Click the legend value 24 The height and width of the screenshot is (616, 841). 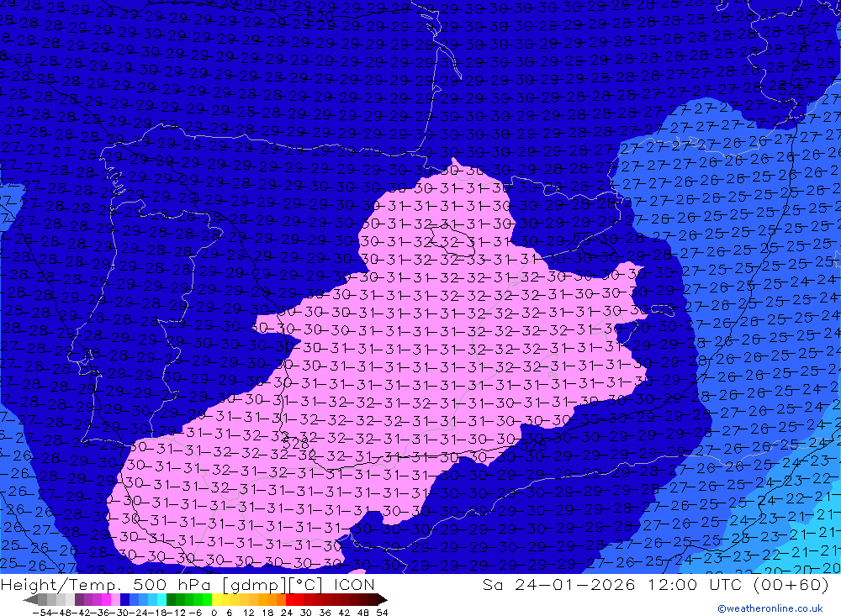click(x=287, y=613)
